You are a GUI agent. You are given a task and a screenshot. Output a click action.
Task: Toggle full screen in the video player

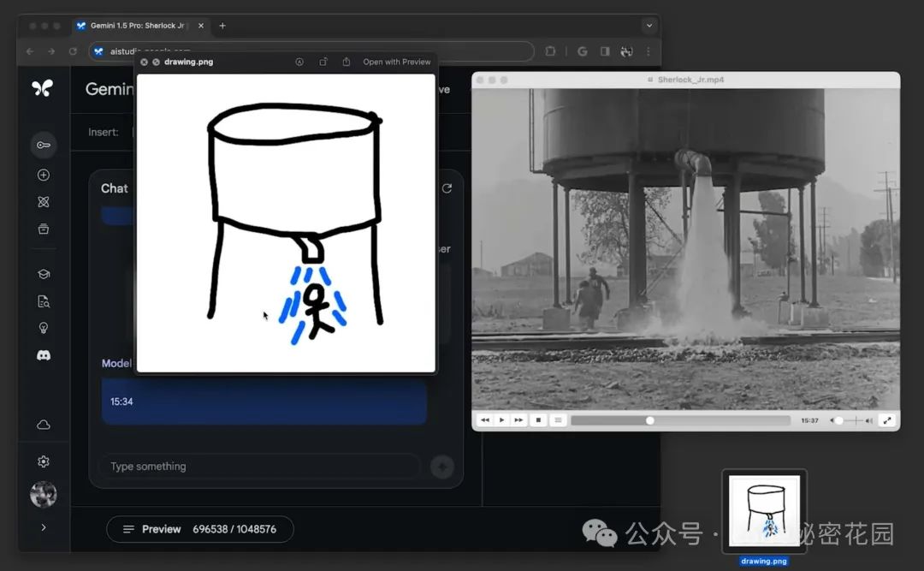(887, 420)
